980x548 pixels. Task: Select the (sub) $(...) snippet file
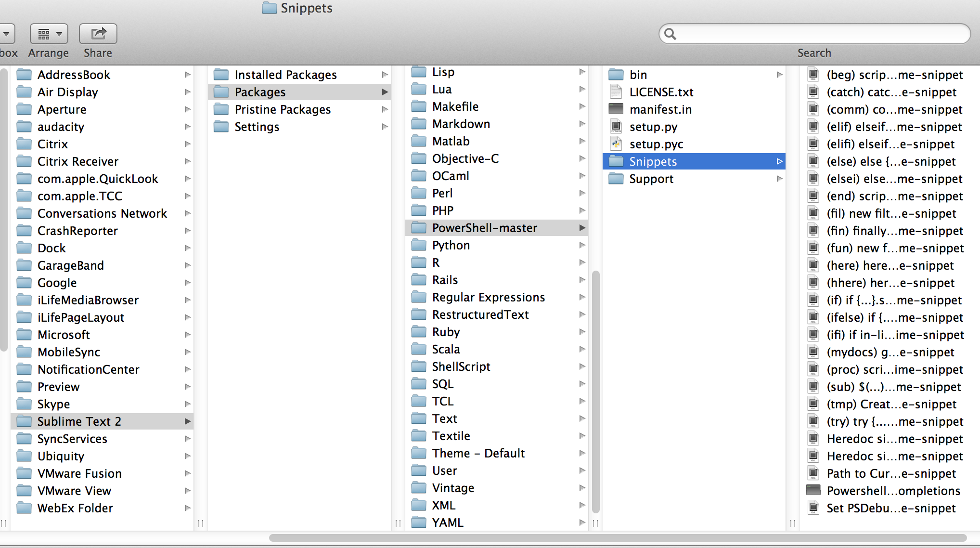pos(890,387)
